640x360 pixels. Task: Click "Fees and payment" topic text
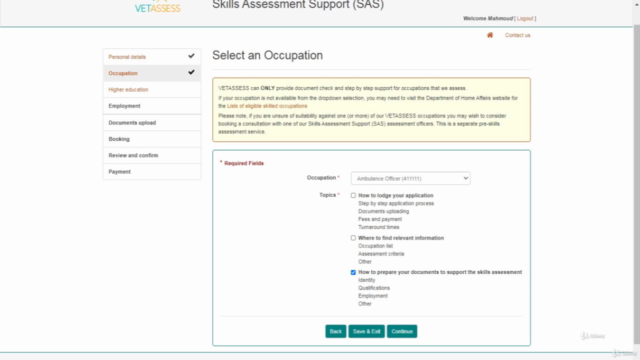point(380,219)
